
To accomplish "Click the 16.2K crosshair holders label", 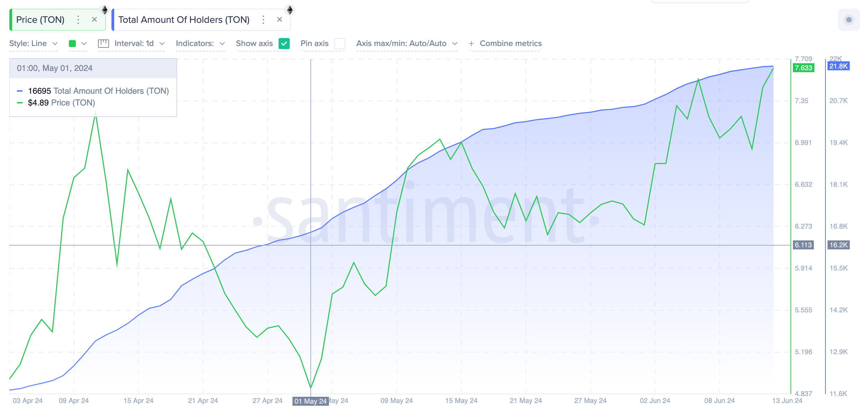I will pos(838,245).
